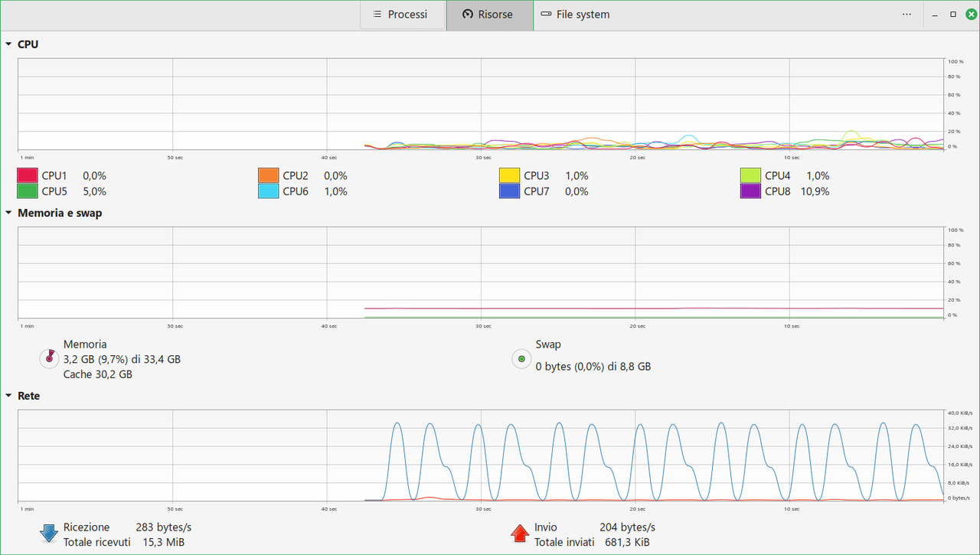The image size is (980, 555).
Task: Click the CPU5 5,0% usage value
Action: tap(94, 191)
